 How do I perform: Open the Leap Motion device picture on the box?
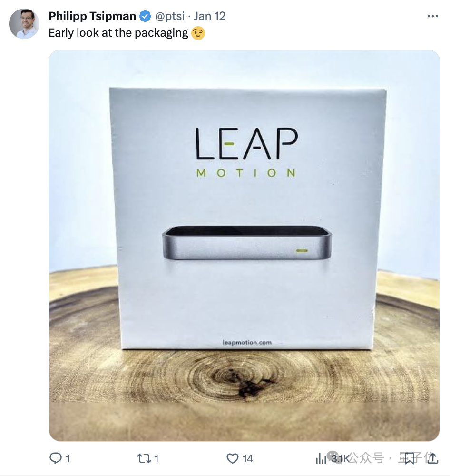coord(246,242)
